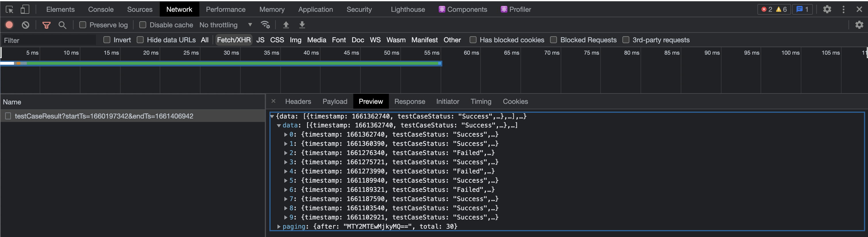Screen dimensions: 868x237
Task: Click the errors and warnings counter
Action: pyautogui.click(x=774, y=9)
